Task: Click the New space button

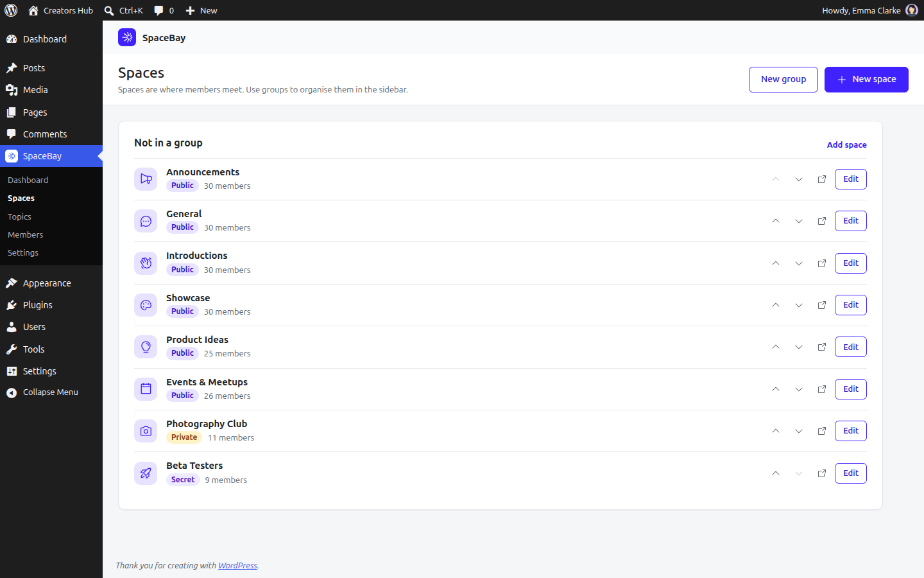Action: tap(866, 80)
